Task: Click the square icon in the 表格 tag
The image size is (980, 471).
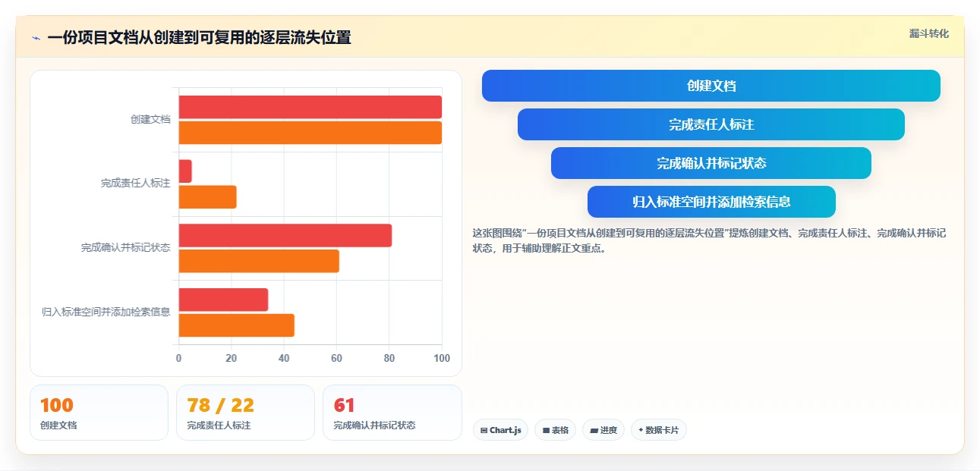Action: tap(546, 430)
